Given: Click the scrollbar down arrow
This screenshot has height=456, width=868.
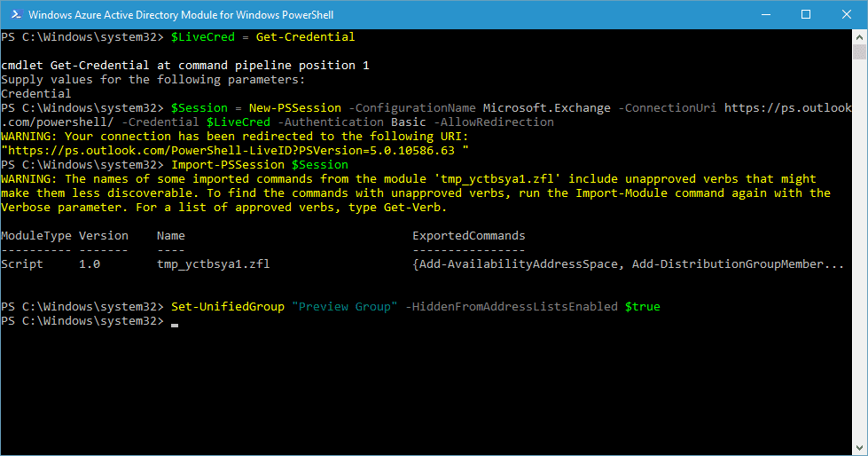Looking at the screenshot, I should [x=859, y=448].
